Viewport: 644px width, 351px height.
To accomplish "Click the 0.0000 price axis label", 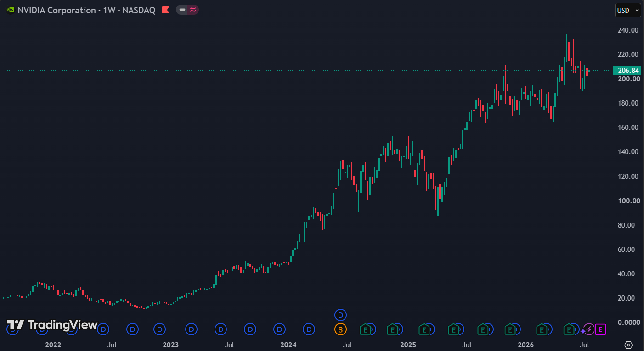I will [629, 323].
